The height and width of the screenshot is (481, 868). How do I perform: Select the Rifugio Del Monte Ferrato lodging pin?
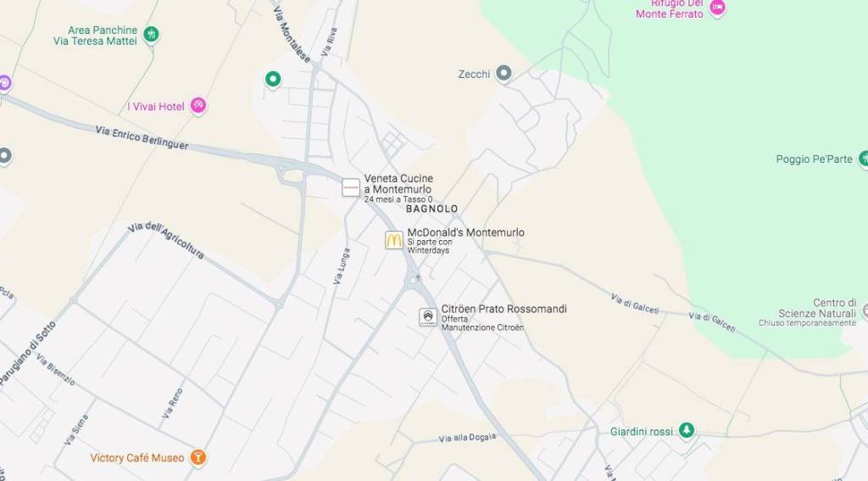(x=717, y=8)
